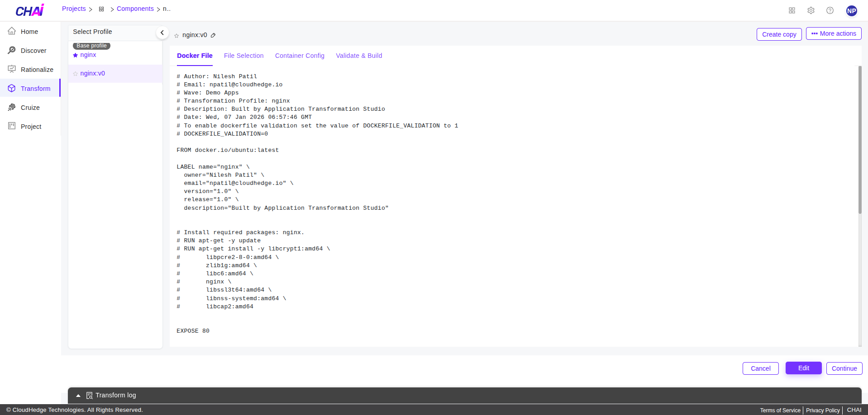
Task: Toggle star for nginx base profile
Action: point(76,55)
